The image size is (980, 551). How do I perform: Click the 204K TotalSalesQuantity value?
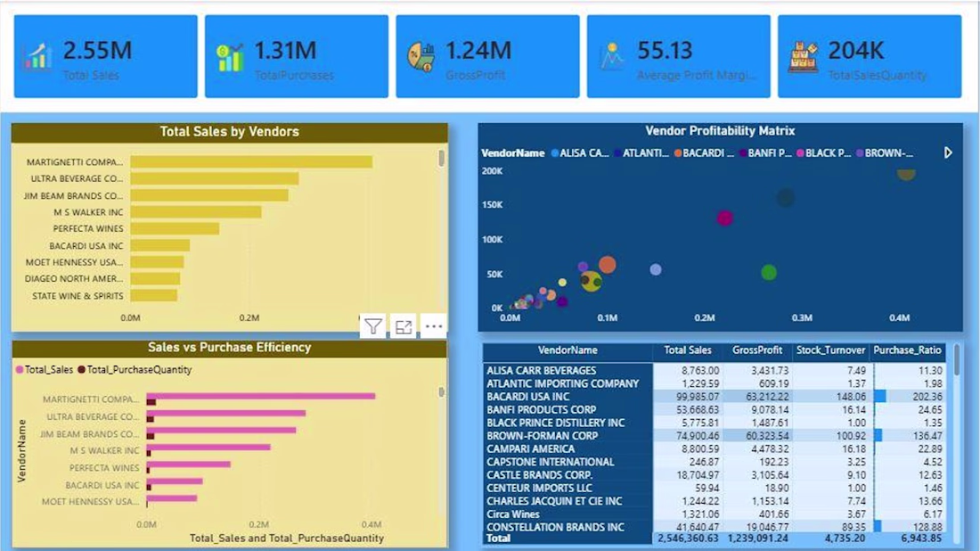pos(855,51)
